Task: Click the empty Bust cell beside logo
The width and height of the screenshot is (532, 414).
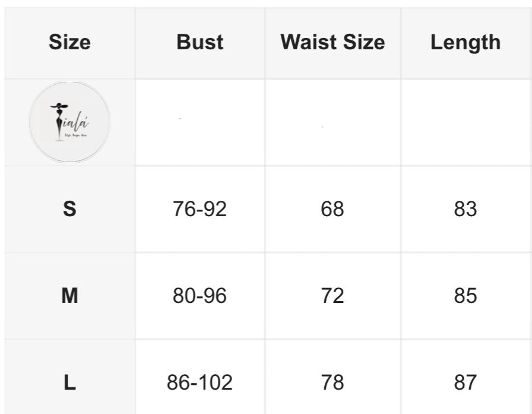Action: point(200,122)
